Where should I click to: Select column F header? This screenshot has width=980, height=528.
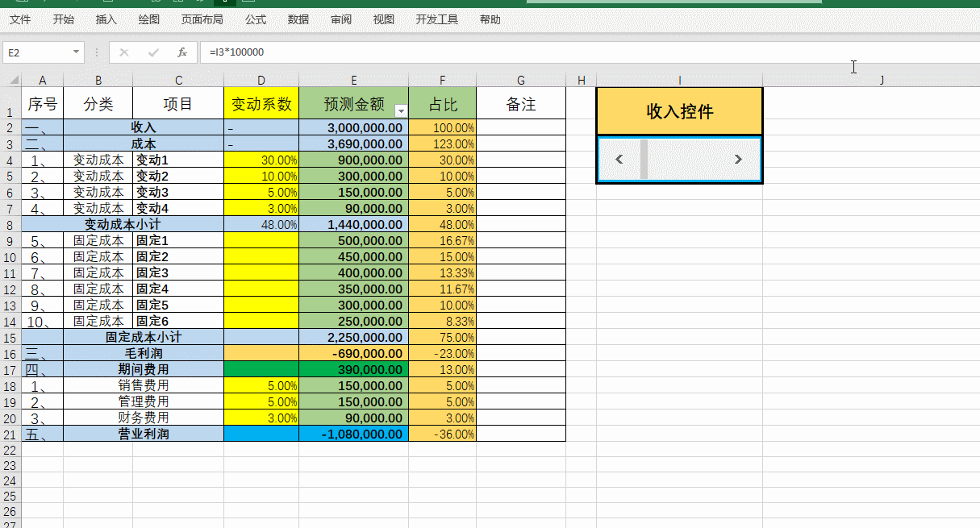click(443, 80)
